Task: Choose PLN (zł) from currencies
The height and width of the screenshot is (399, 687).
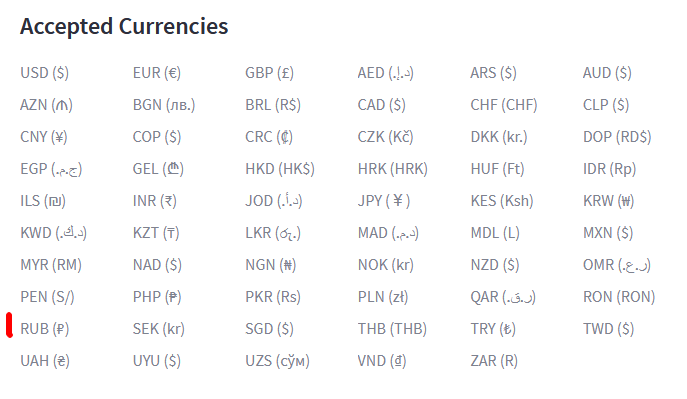Action: (383, 297)
